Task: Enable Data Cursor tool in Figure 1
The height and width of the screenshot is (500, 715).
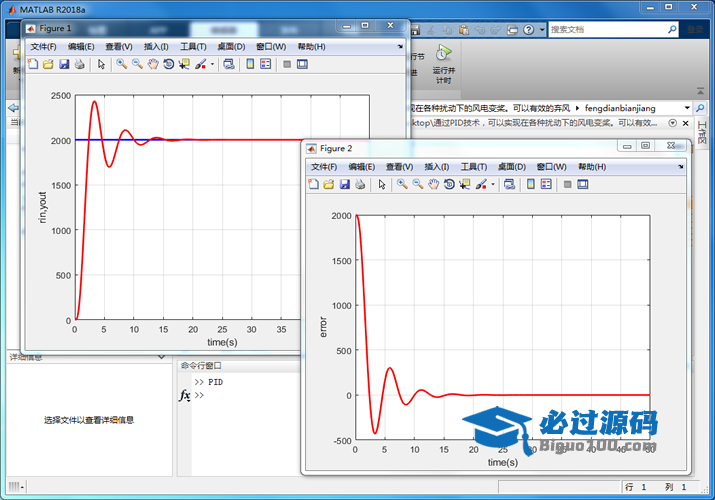Action: pyautogui.click(x=184, y=64)
